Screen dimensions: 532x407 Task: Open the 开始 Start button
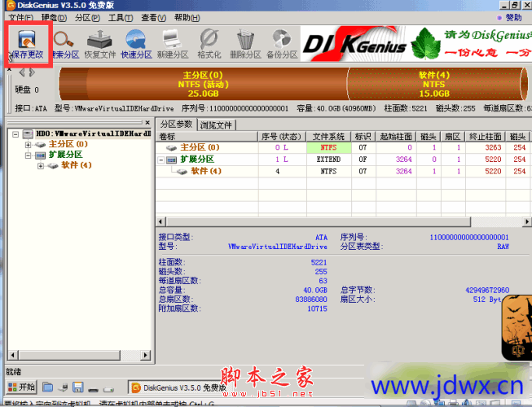21,387
